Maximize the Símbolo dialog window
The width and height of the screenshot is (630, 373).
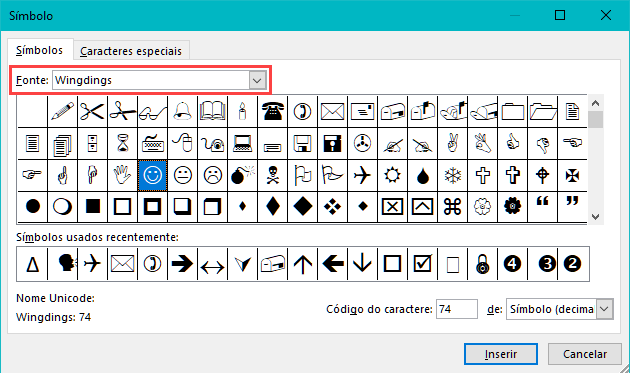[x=560, y=15]
